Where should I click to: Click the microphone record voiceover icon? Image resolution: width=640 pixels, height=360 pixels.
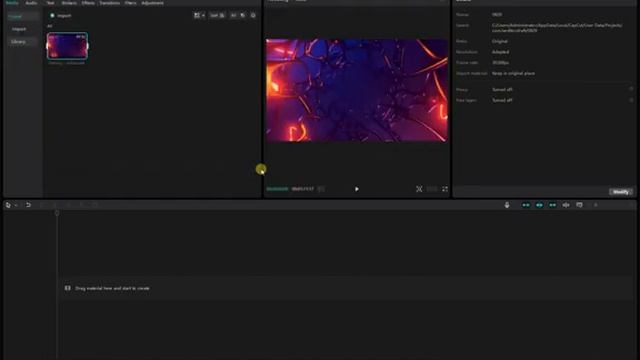507,205
